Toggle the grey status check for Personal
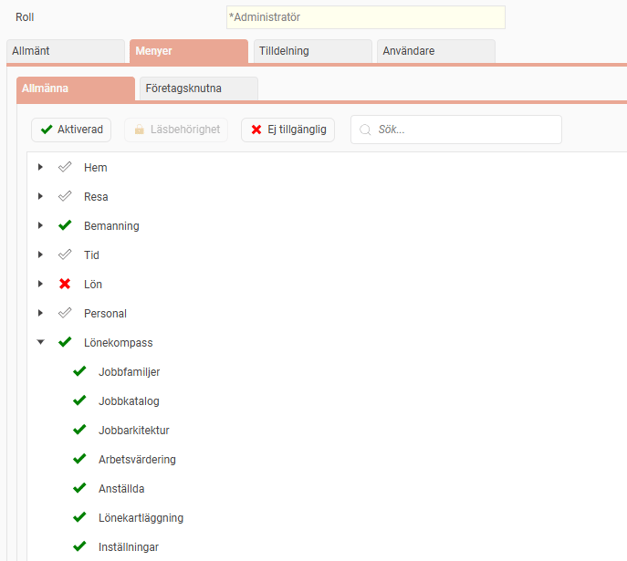This screenshot has height=561, width=627. [65, 313]
